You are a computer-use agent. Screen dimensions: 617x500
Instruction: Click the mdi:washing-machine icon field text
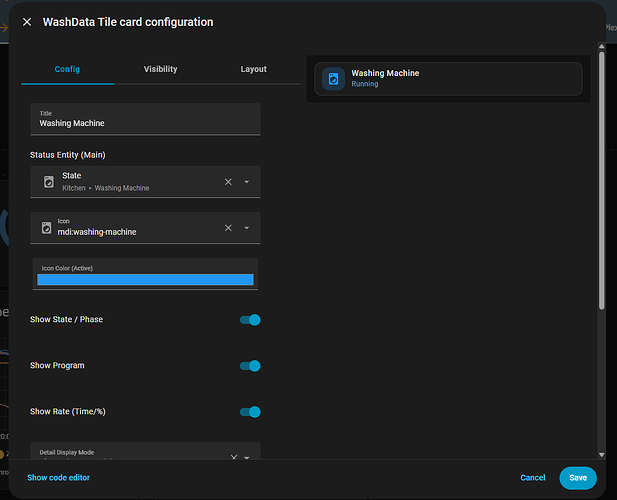coord(97,232)
